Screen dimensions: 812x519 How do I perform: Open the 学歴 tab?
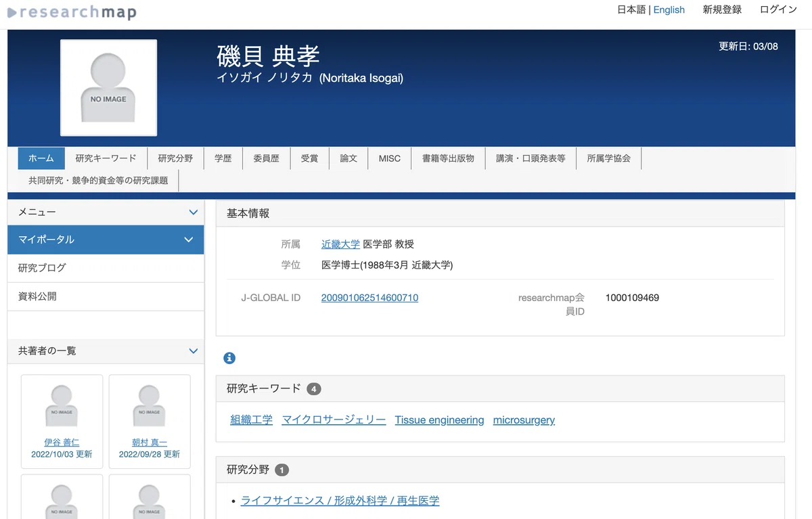click(223, 158)
